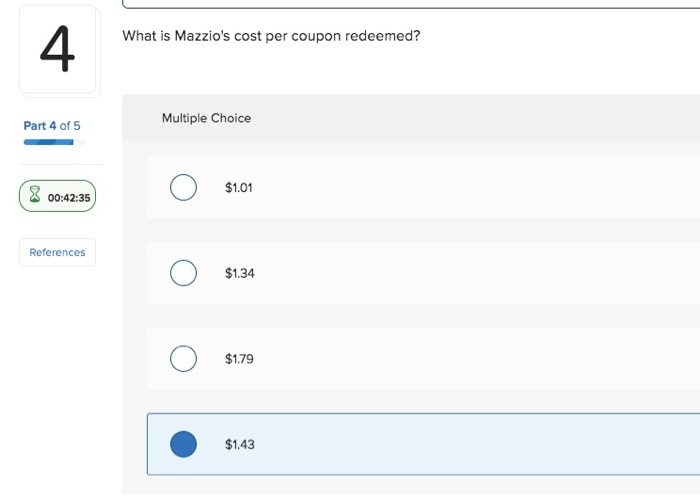700x500 pixels.
Task: Pick the $1.79 radio button
Action: 183,358
